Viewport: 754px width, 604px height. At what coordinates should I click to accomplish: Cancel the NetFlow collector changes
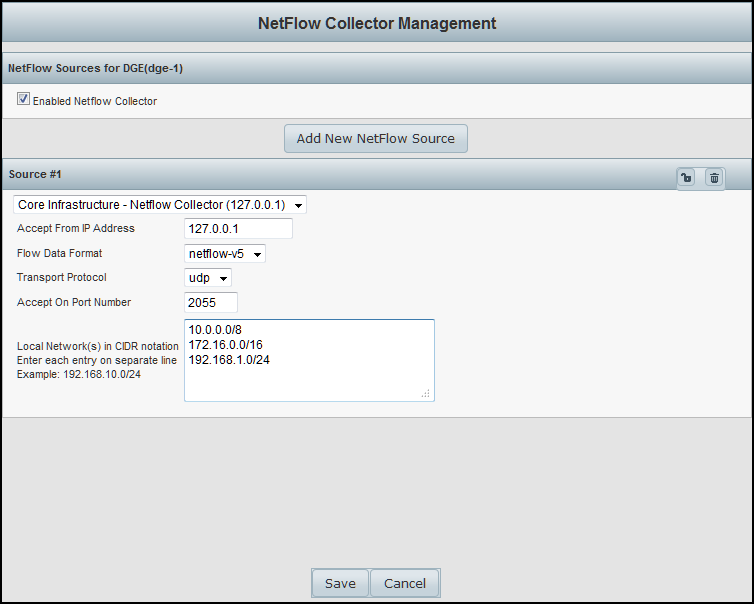(405, 583)
